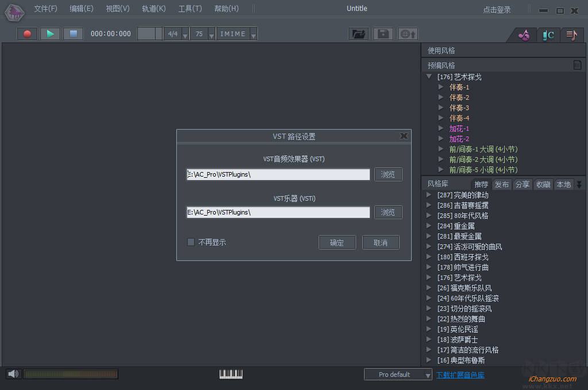Open the 文件(F) menu
The image size is (588, 390).
coord(45,9)
